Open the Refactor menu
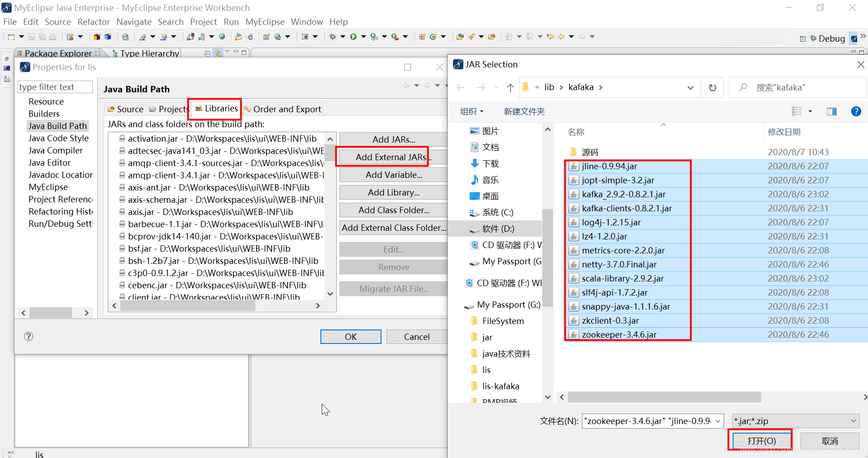Viewport: 868px width, 458px height. [94, 22]
